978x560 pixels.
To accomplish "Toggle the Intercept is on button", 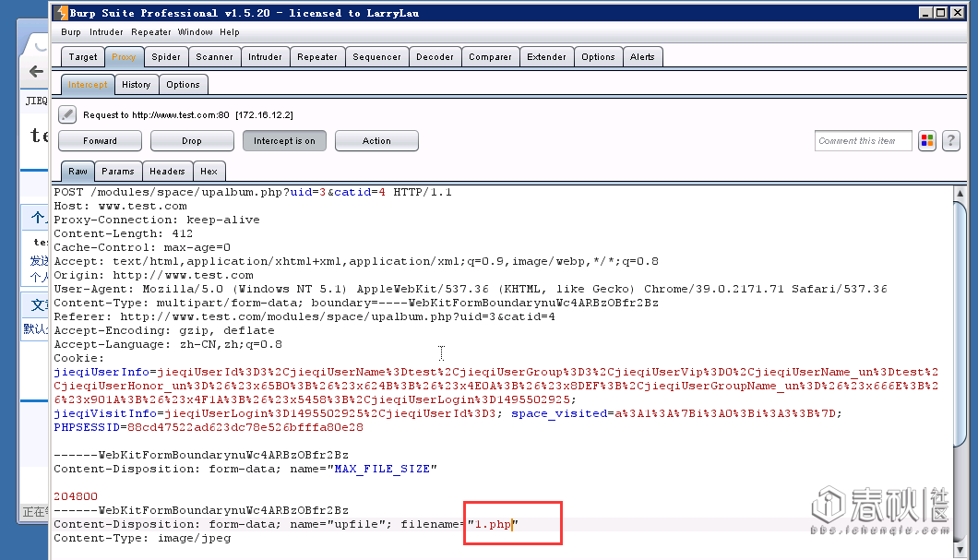I will 284,141.
